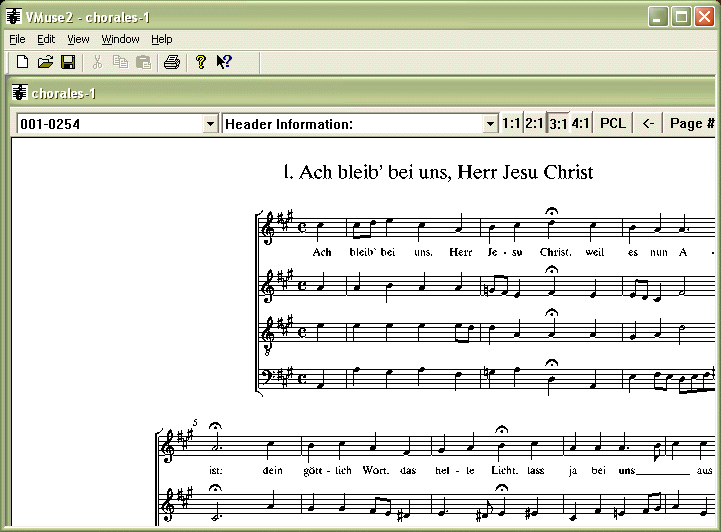The image size is (721, 532).
Task: Maximize the VMuse2 window
Action: pyautogui.click(x=681, y=17)
